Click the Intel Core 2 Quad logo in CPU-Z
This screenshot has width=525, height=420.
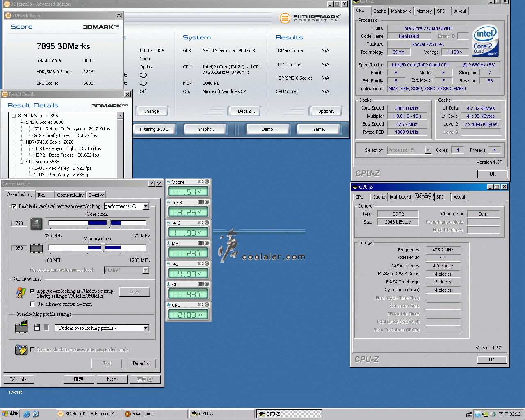[x=485, y=41]
